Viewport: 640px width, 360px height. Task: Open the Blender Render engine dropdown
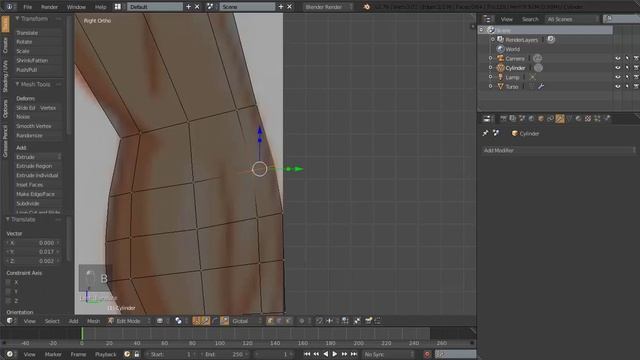(x=328, y=7)
